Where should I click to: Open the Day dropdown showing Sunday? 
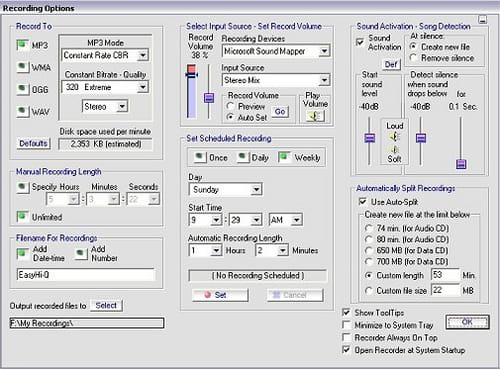click(256, 190)
